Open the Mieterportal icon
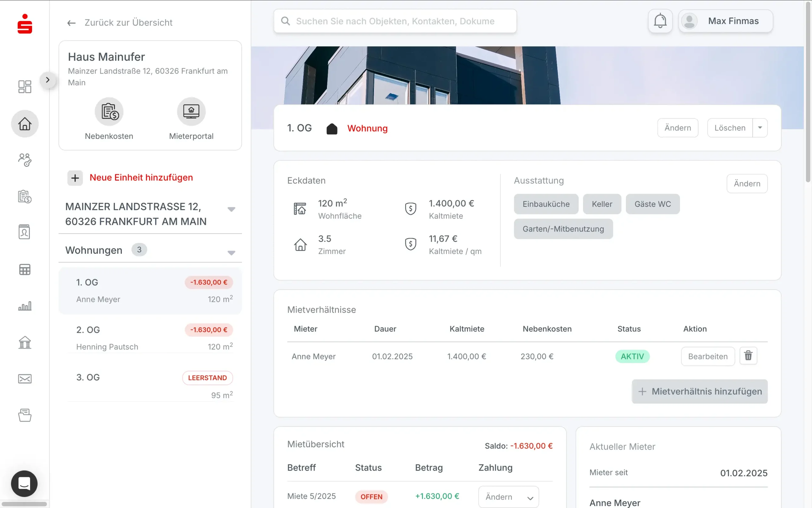Viewport: 812px width, 508px height. tap(191, 112)
